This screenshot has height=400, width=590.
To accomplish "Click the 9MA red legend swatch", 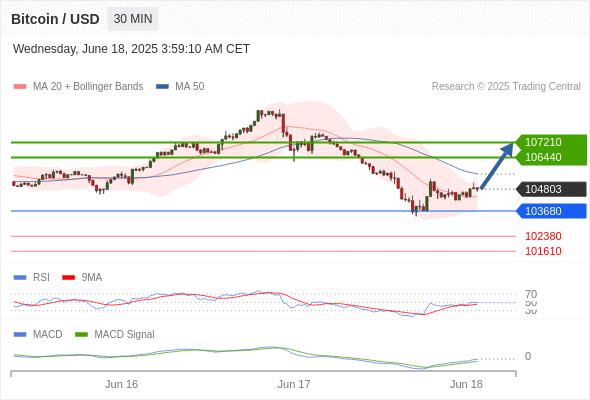I will coord(68,278).
